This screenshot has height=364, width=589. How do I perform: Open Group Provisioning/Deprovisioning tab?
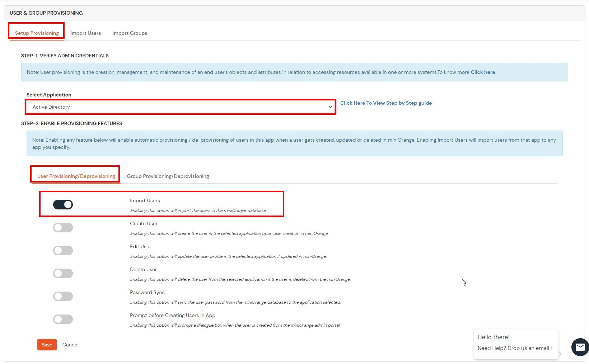pos(168,176)
